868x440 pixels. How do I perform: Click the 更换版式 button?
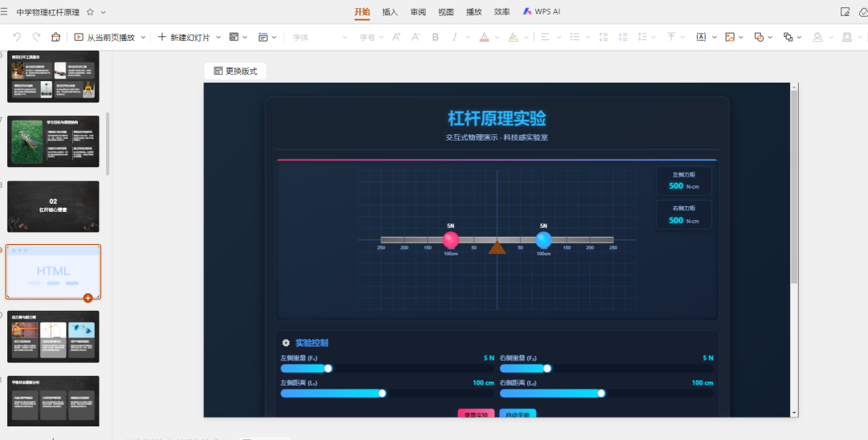coord(235,71)
